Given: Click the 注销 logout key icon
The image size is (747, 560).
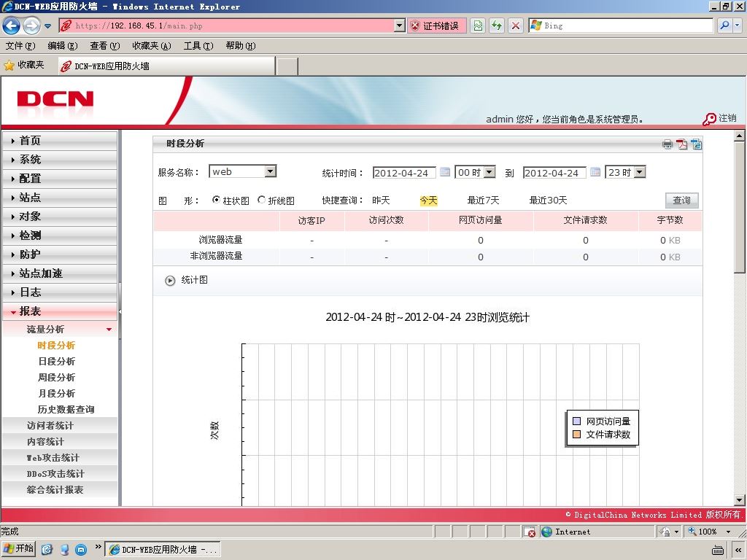Looking at the screenshot, I should (x=709, y=119).
